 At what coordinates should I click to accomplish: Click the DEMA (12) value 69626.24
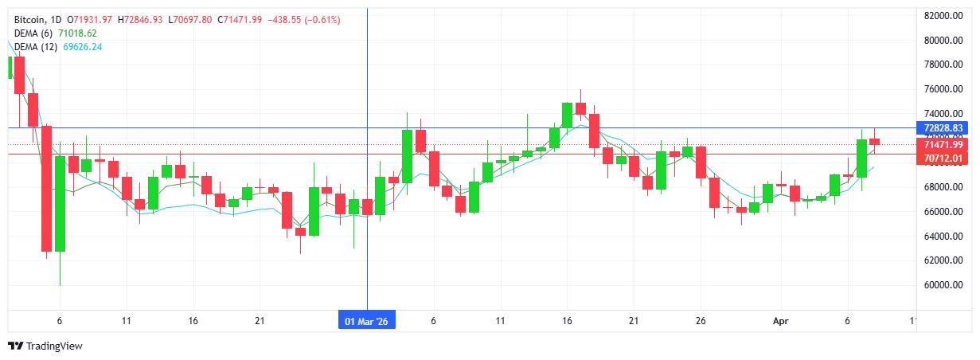pyautogui.click(x=86, y=47)
